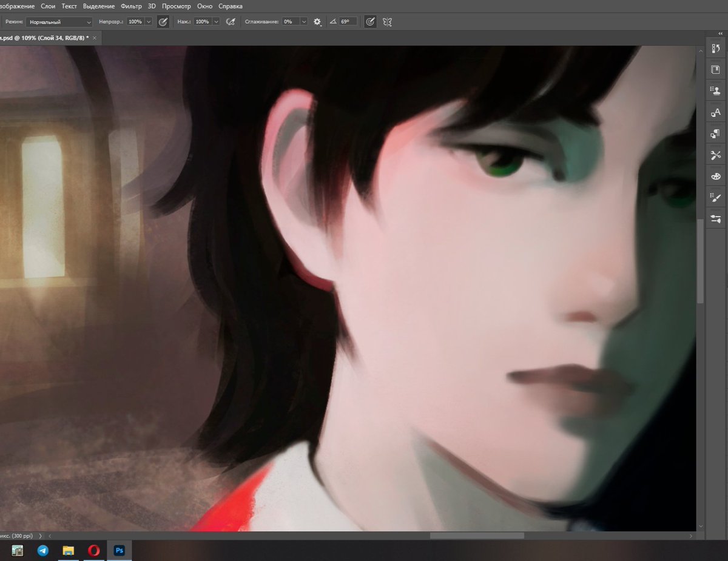
Task: Open the History panel icon
Action: point(716,48)
